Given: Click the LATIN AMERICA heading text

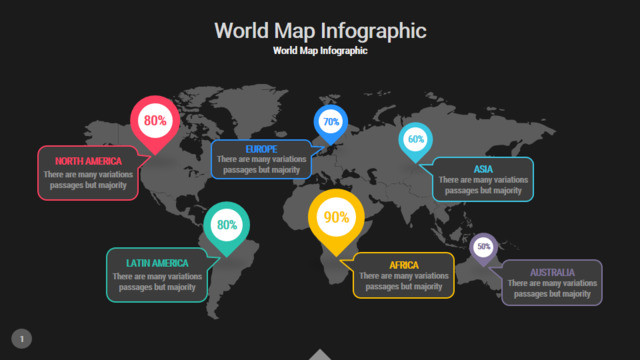Looking at the screenshot, I should click(157, 263).
